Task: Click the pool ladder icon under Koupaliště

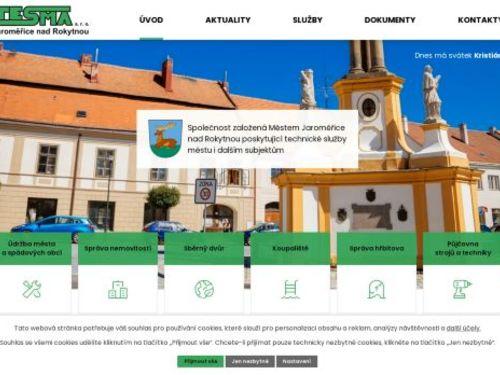Action: [x=290, y=289]
